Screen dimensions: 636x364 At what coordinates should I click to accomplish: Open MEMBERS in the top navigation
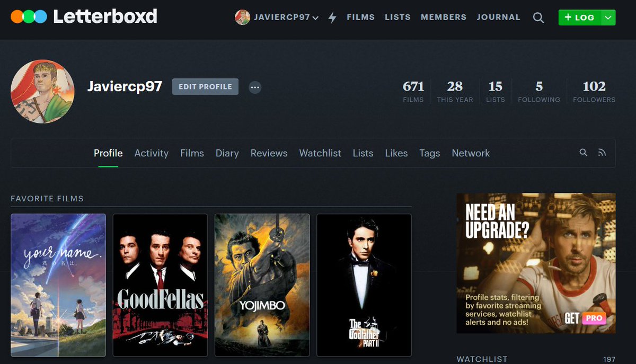point(444,17)
